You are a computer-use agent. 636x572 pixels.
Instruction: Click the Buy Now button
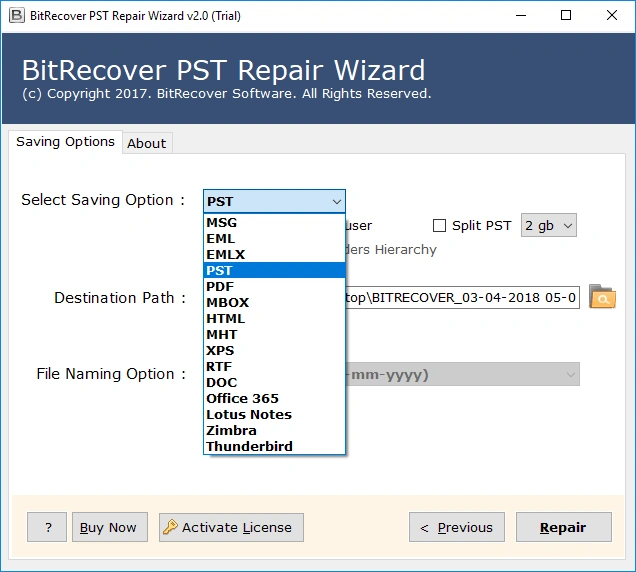point(108,527)
